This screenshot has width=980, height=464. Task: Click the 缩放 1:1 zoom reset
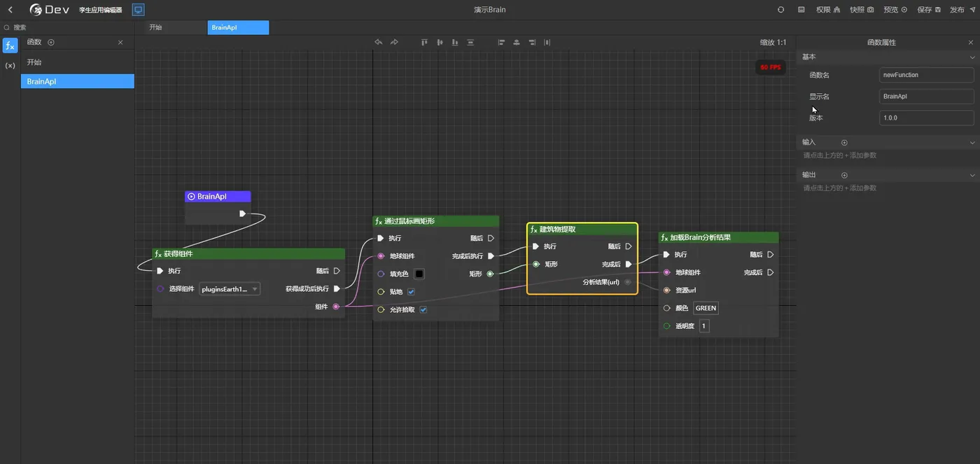coord(773,43)
